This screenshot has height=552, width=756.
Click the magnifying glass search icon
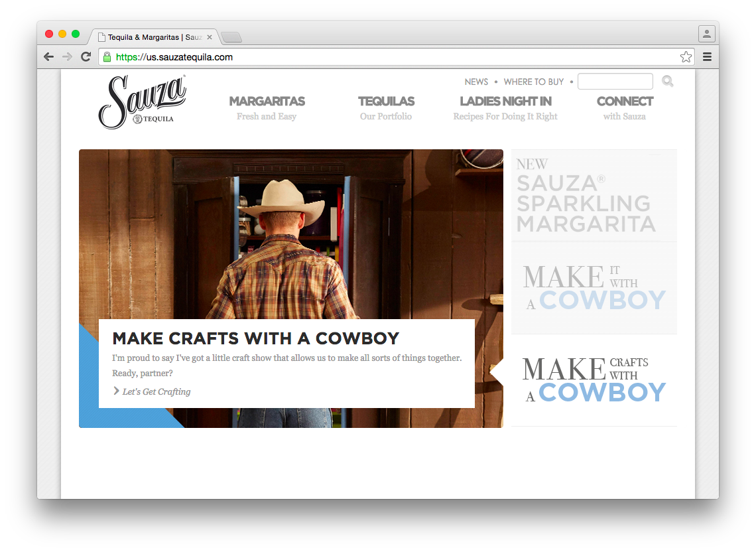[x=668, y=81]
